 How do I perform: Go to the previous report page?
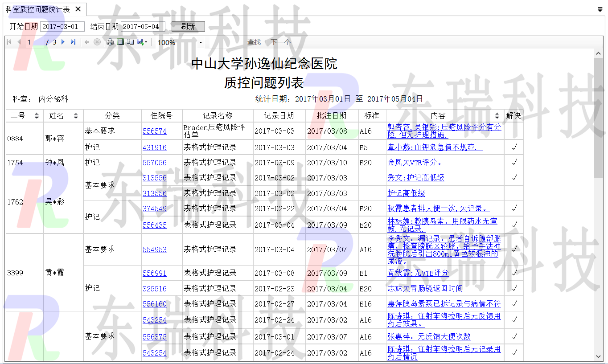[19, 42]
